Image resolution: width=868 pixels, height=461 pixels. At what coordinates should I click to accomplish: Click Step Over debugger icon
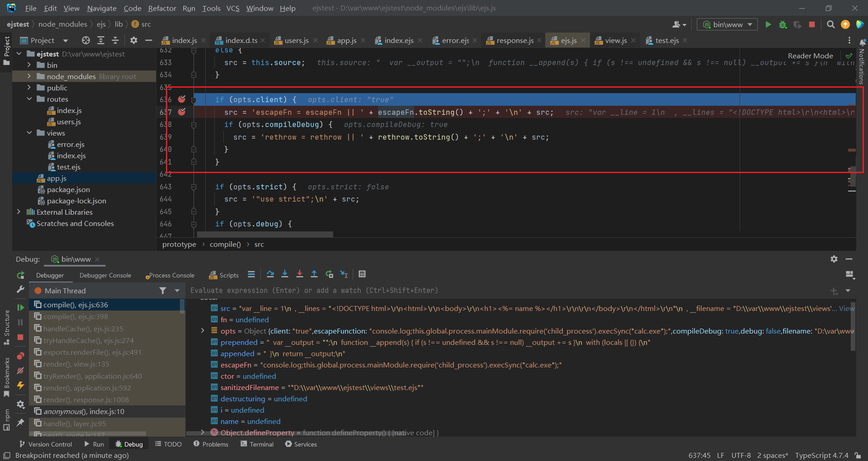[270, 274]
